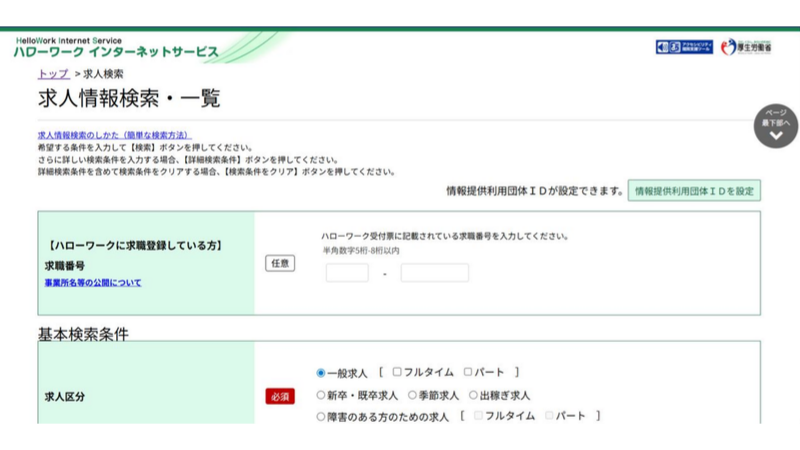Click the HelloWork Internet Service logo
This screenshot has width=800, height=450.
pos(117,47)
